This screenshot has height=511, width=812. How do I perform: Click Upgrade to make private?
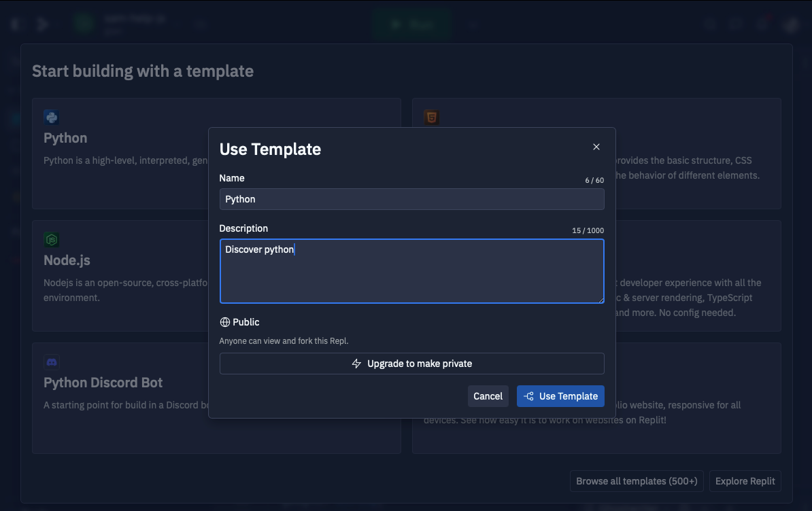[411, 364]
